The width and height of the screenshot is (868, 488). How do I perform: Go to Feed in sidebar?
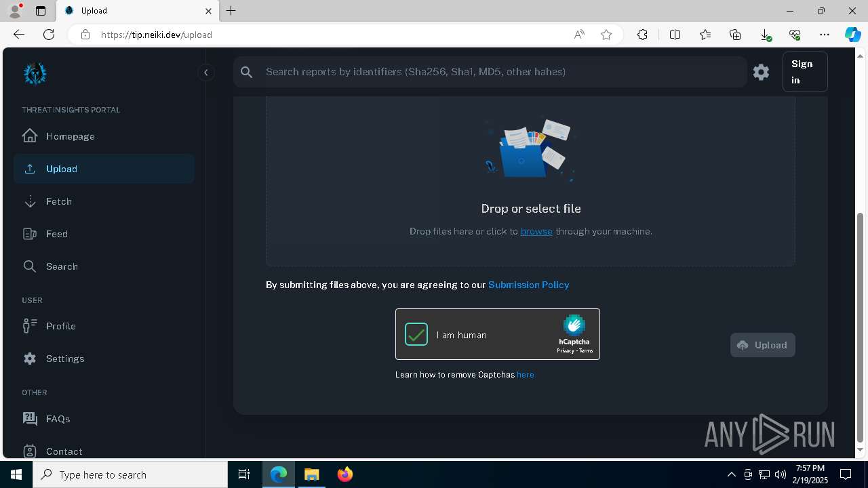(x=104, y=234)
